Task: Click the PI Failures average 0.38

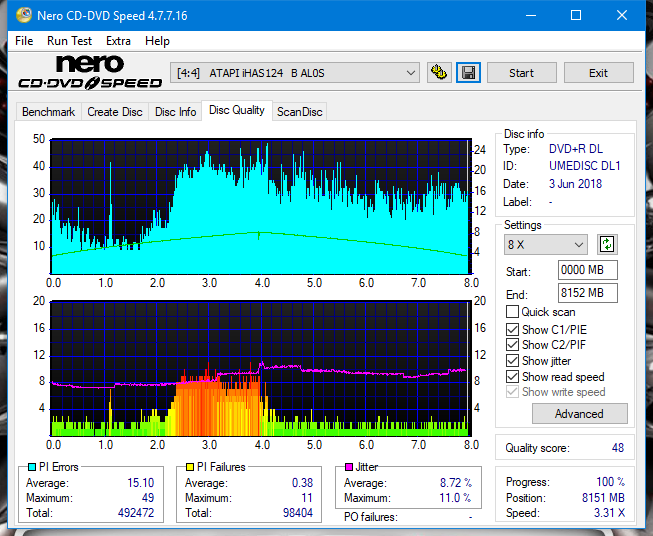Action: [302, 483]
